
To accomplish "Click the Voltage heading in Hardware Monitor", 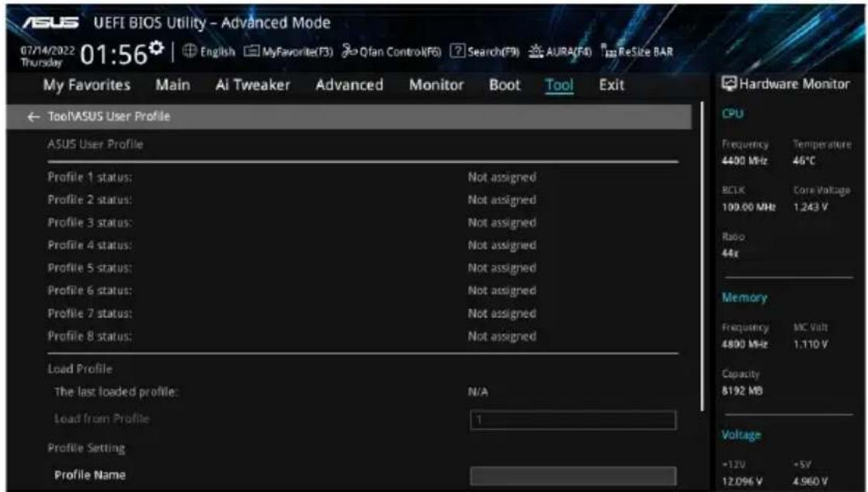I will (741, 435).
